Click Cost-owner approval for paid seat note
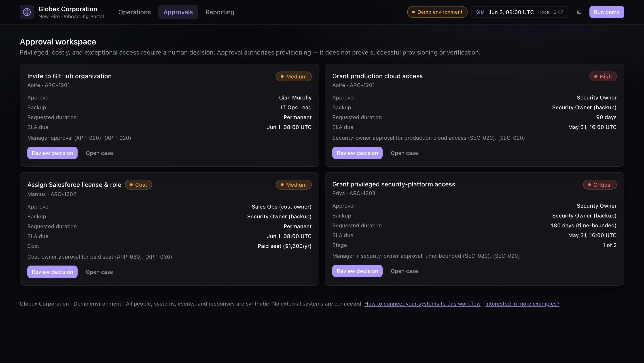Image resolution: width=644 pixels, height=363 pixels. [100, 257]
